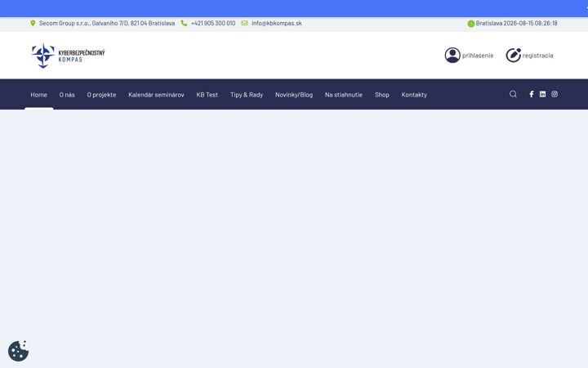Click the registracia pencil icon
This screenshot has width=588, height=368.
click(x=514, y=56)
